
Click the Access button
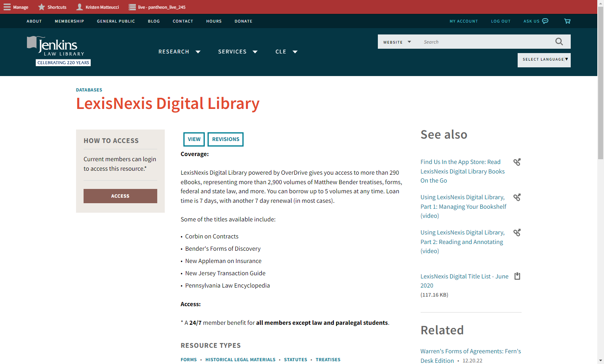pos(120,196)
